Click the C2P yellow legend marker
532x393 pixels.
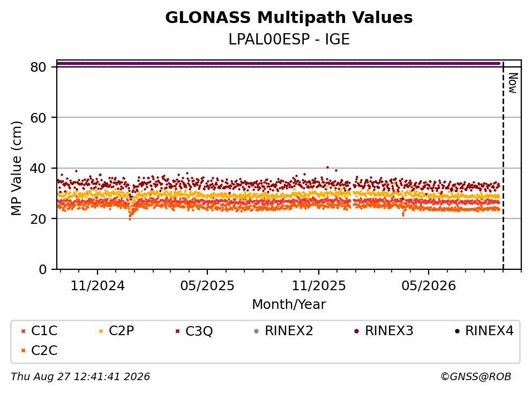(x=101, y=331)
